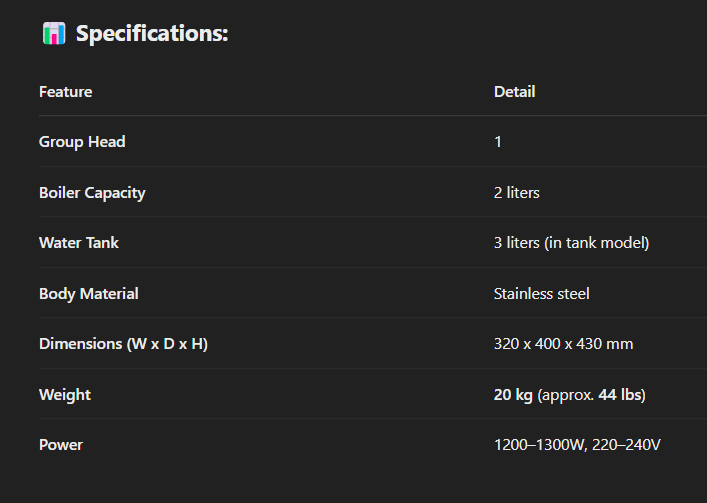Click the bold 20 kg text

tap(513, 395)
